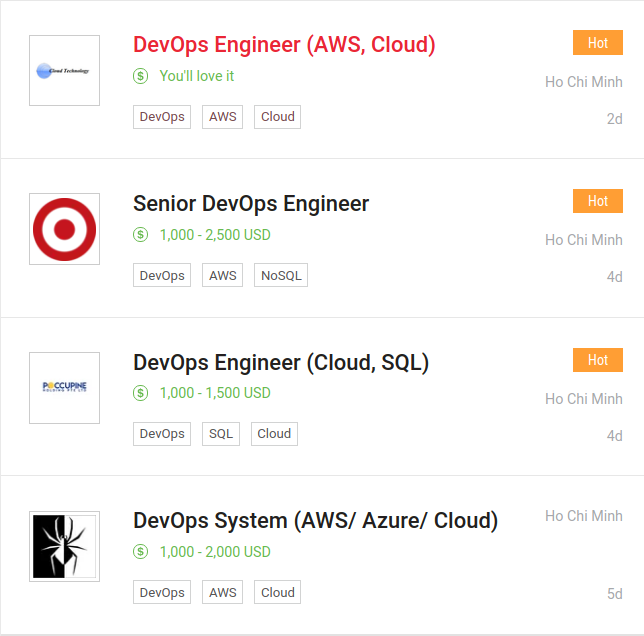644x636 pixels.
Task: Open the DevOps Engineer (Cloud, SQL) job title
Action: [281, 363]
